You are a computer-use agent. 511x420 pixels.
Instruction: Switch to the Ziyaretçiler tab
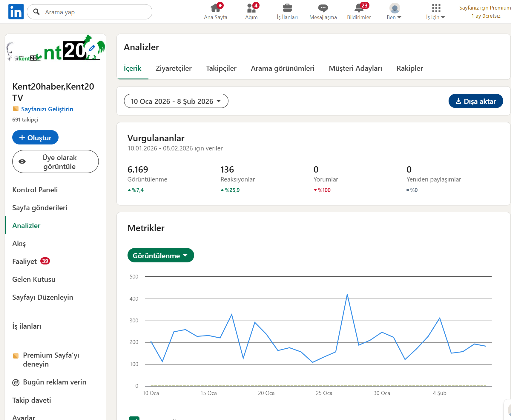174,68
